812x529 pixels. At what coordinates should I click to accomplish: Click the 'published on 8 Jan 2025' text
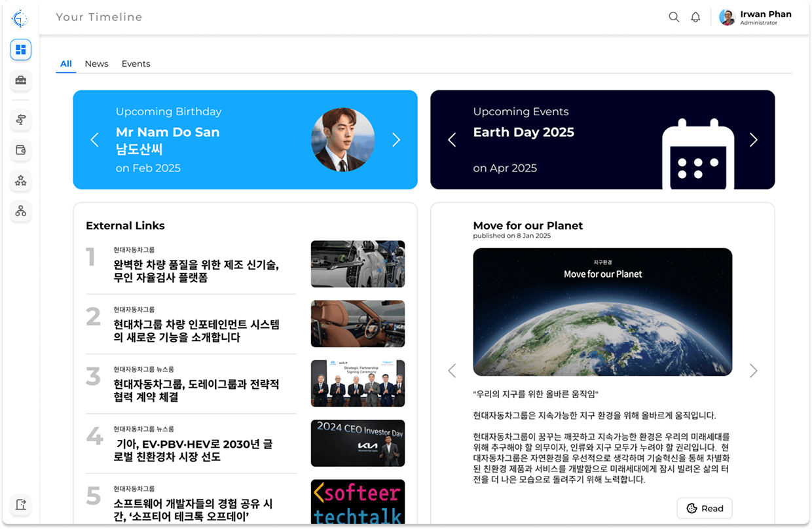[x=512, y=236]
